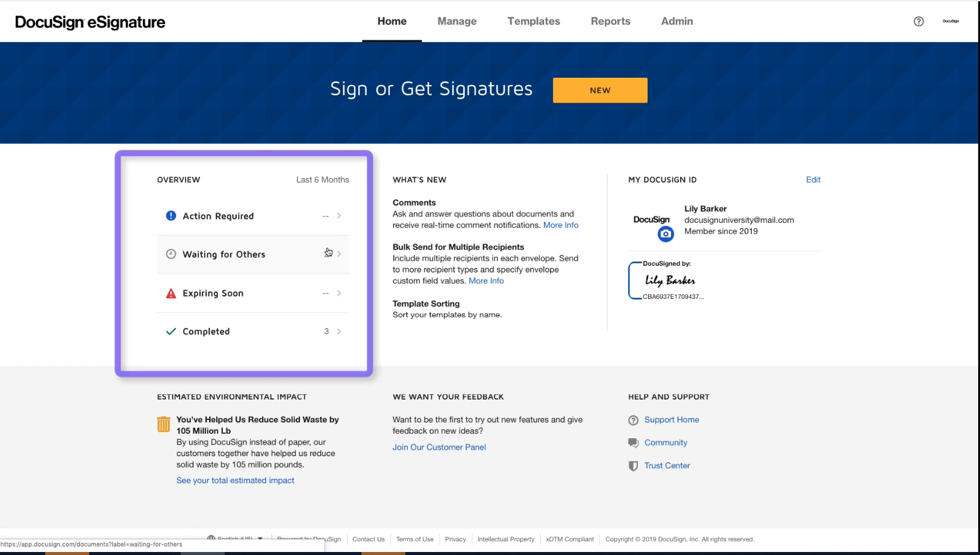Click the yellow NEW button
The height and width of the screenshot is (555, 980).
click(x=600, y=90)
